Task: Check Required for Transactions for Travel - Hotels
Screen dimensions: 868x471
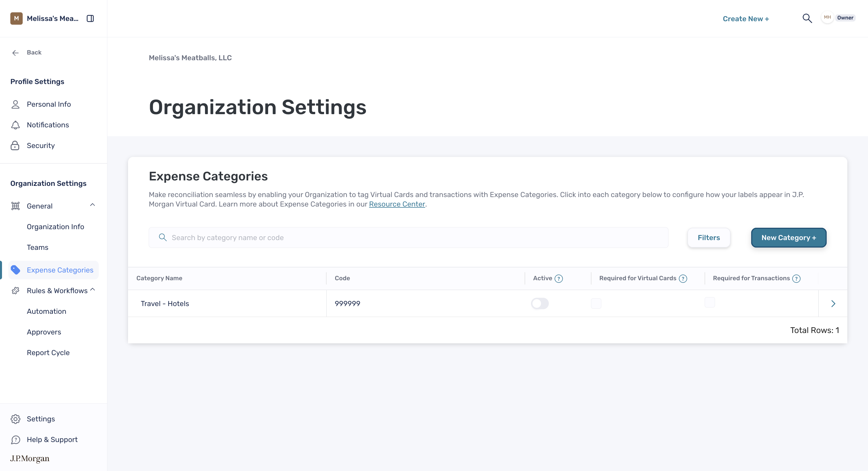Action: (x=710, y=302)
